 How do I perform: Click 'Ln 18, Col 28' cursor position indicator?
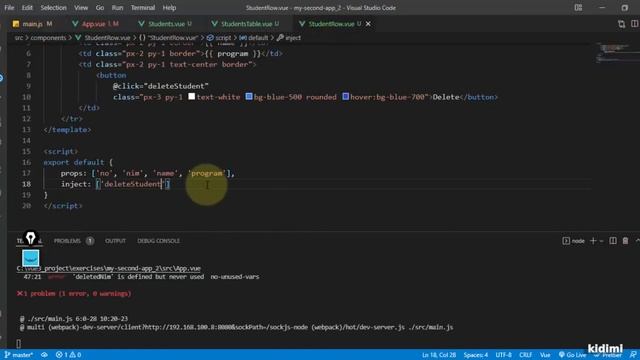(439, 355)
